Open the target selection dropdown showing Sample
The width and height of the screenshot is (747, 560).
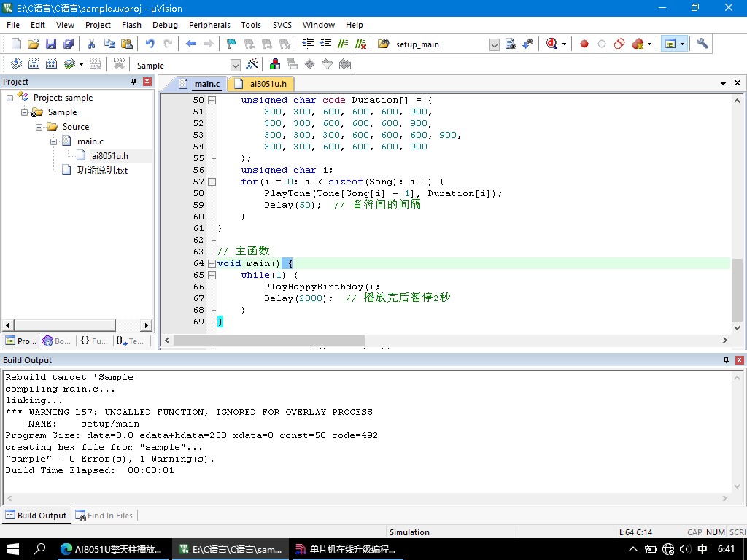click(236, 65)
